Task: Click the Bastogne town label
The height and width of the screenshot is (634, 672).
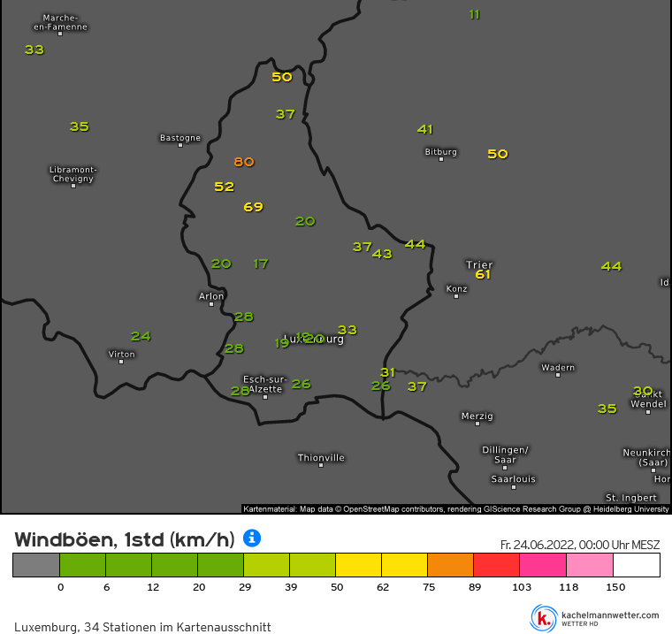Action: pyautogui.click(x=180, y=138)
